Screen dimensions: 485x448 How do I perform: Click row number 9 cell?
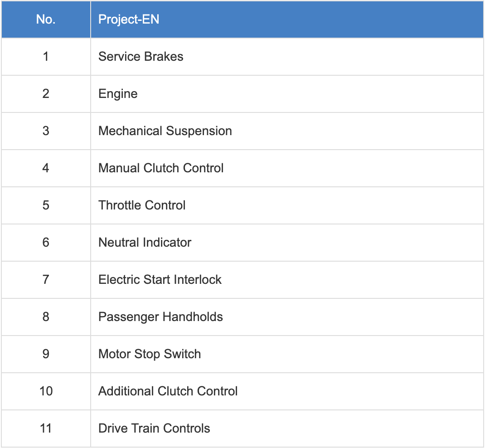[46, 354]
